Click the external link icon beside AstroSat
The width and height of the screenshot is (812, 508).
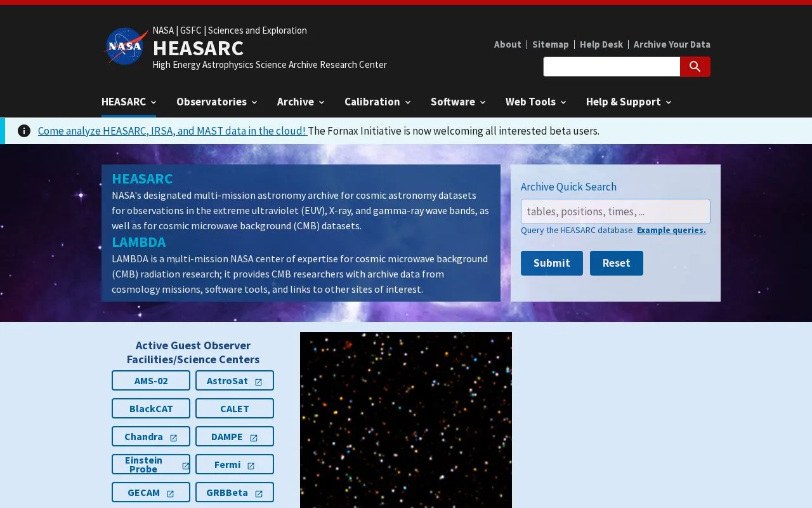point(258,382)
